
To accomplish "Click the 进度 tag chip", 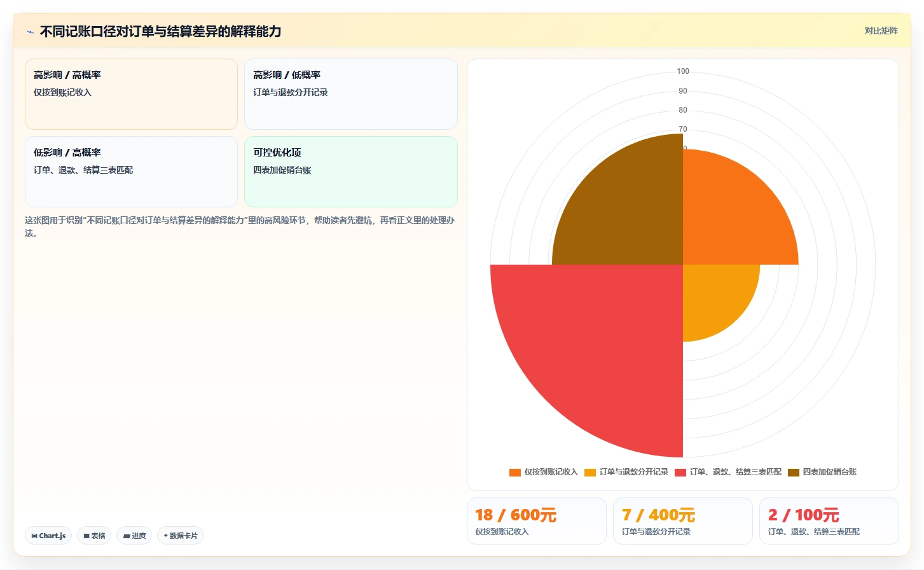I will [x=134, y=536].
